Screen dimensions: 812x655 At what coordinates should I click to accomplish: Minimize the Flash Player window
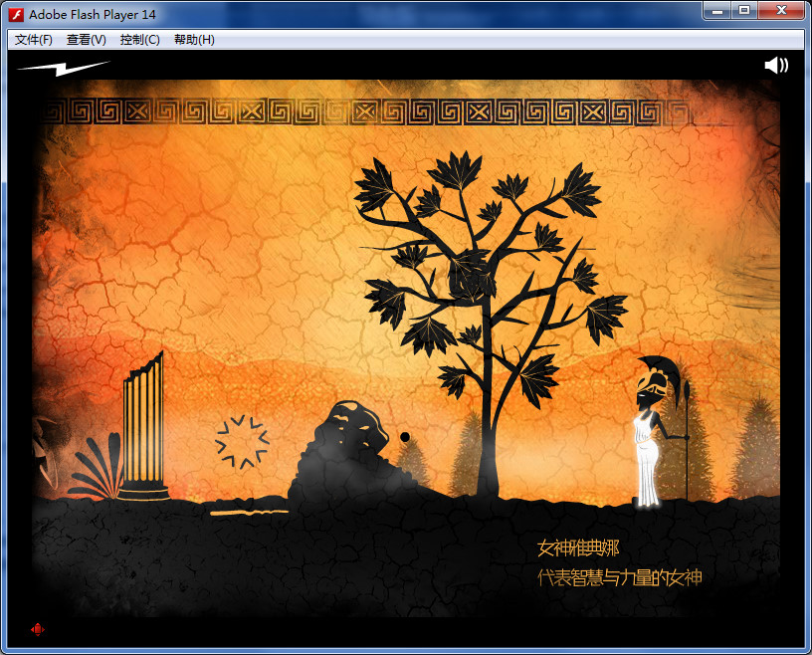click(717, 10)
